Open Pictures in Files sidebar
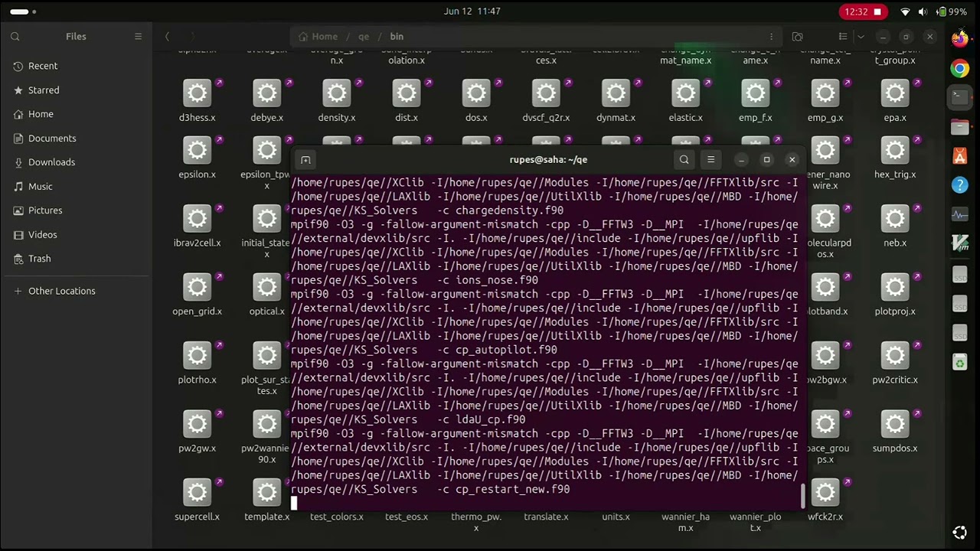The height and width of the screenshot is (551, 980). 76,210
